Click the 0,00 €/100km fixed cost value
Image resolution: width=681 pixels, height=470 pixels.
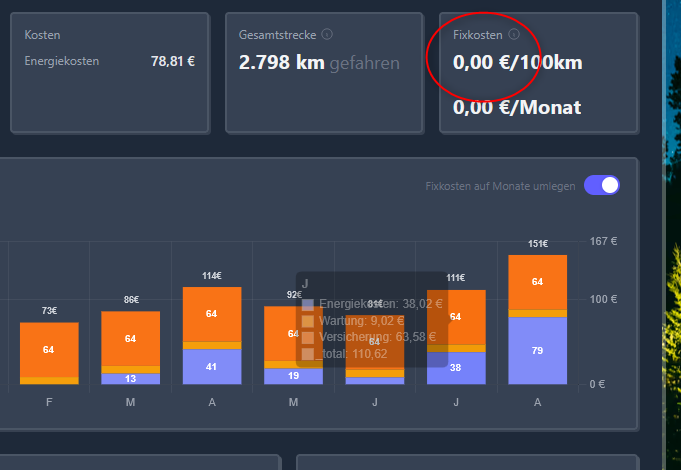coord(518,63)
